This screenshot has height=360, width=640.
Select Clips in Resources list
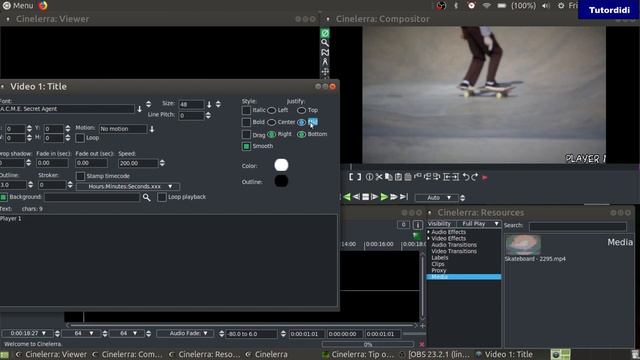click(438, 264)
